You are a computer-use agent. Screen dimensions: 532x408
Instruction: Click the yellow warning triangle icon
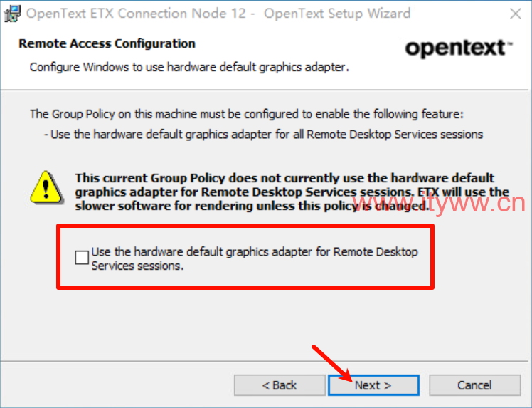tap(46, 187)
